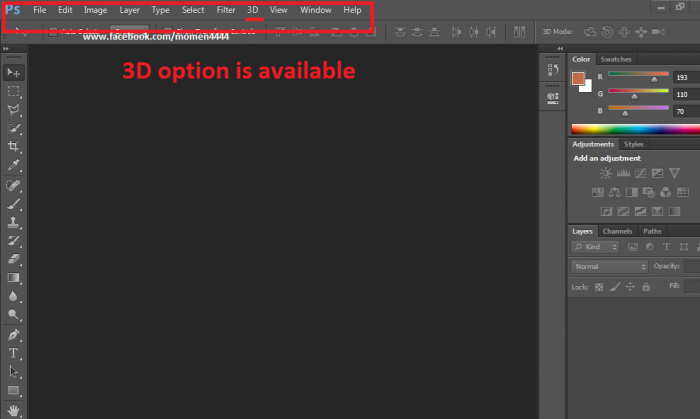Open the Layer menu

[129, 10]
